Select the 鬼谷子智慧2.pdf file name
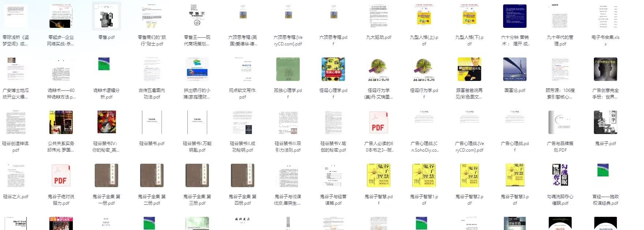Image resolution: width=644 pixels, height=230 pixels. point(469,200)
